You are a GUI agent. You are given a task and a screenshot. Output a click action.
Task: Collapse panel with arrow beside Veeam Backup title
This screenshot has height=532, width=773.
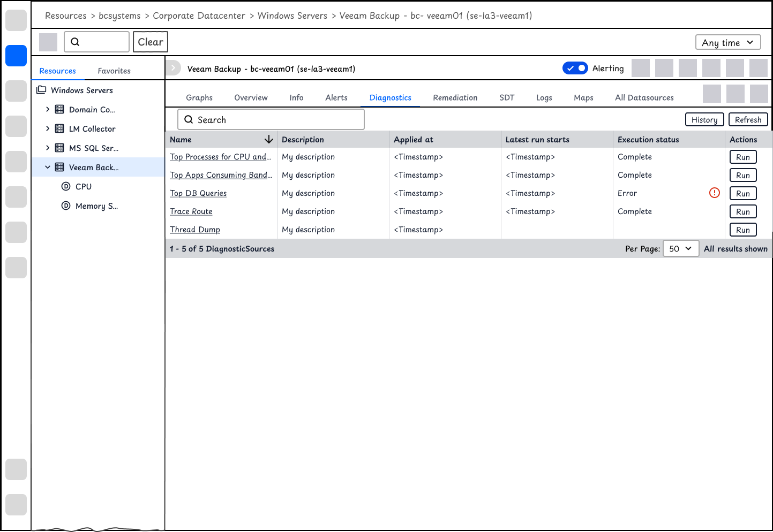coord(173,68)
